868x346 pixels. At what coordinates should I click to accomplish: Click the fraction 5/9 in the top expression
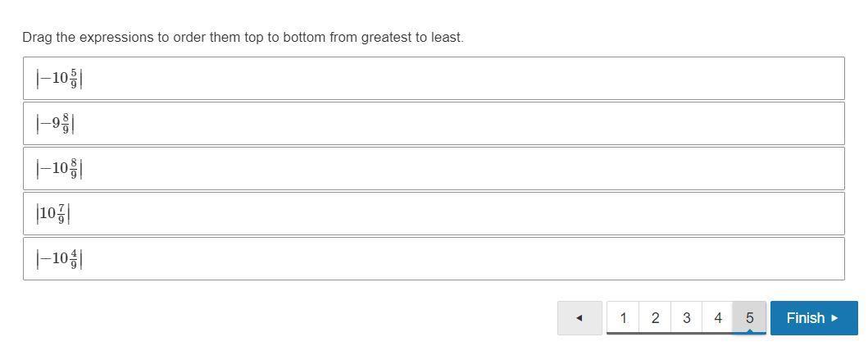click(x=74, y=79)
